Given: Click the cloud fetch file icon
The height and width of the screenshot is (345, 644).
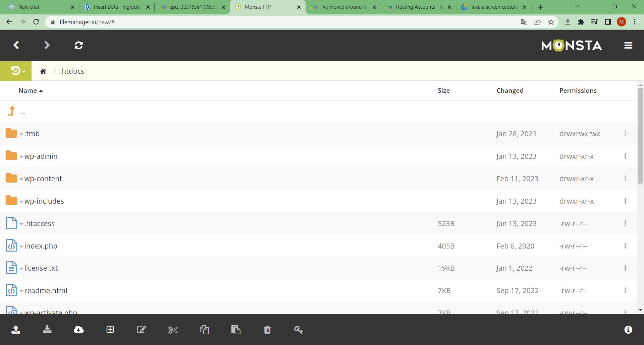Looking at the screenshot, I should click(79, 330).
